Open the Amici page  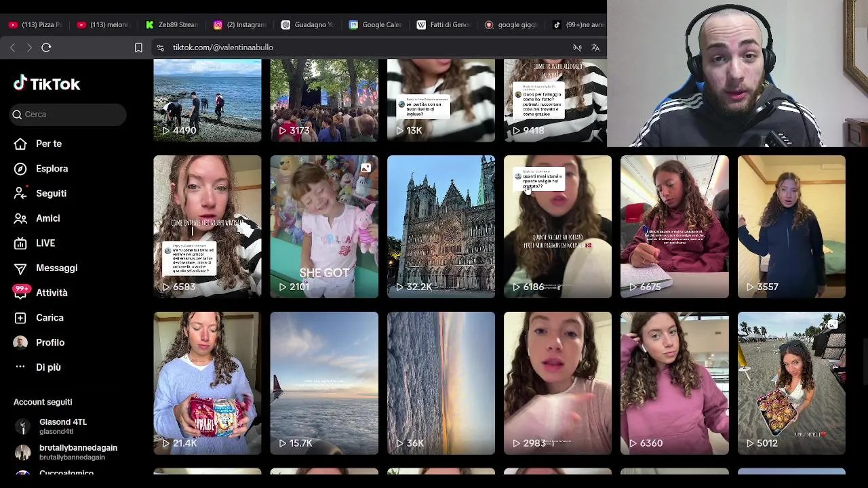(48, 218)
